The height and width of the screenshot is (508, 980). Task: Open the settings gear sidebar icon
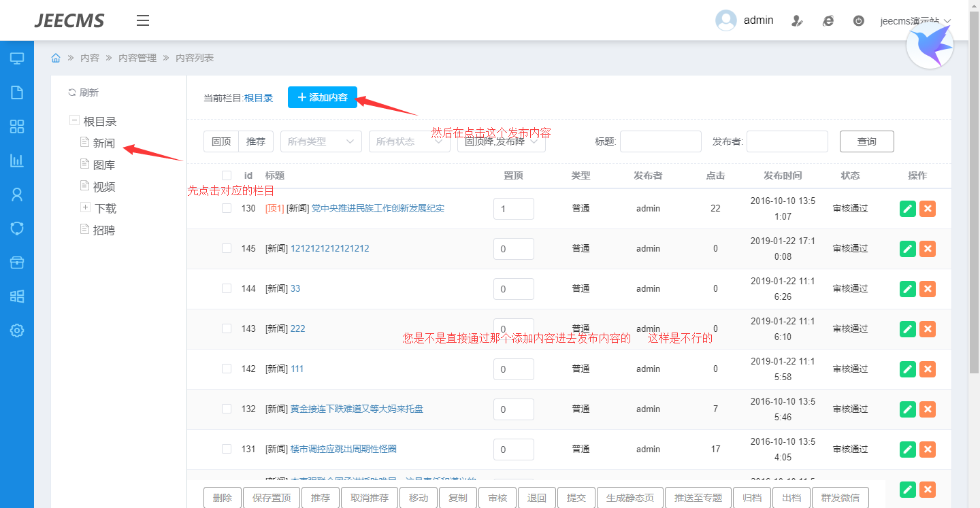coord(17,331)
